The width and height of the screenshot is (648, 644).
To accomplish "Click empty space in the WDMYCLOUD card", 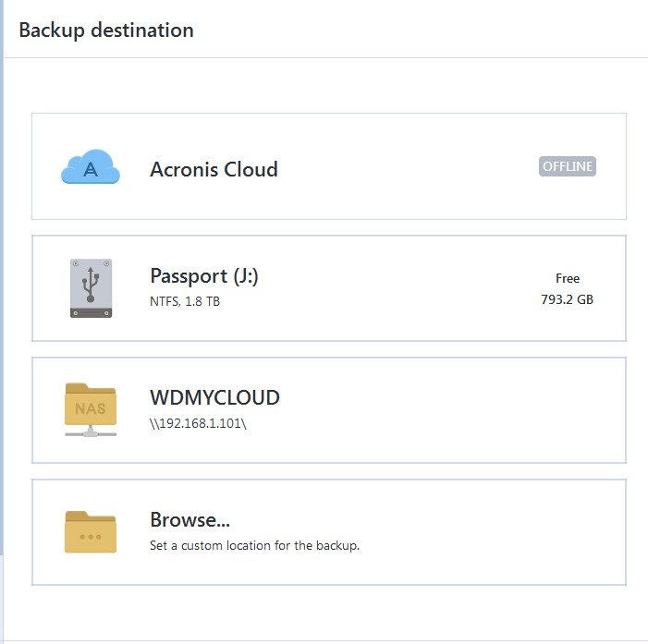I will 444,409.
